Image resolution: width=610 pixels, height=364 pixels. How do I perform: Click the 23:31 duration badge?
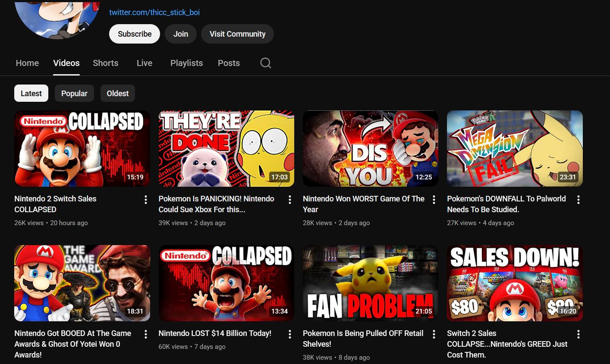[568, 177]
